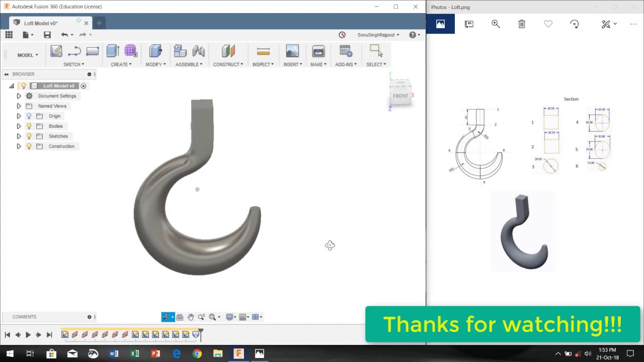Select the Line sketch tool
The height and width of the screenshot is (362, 644).
(74, 51)
